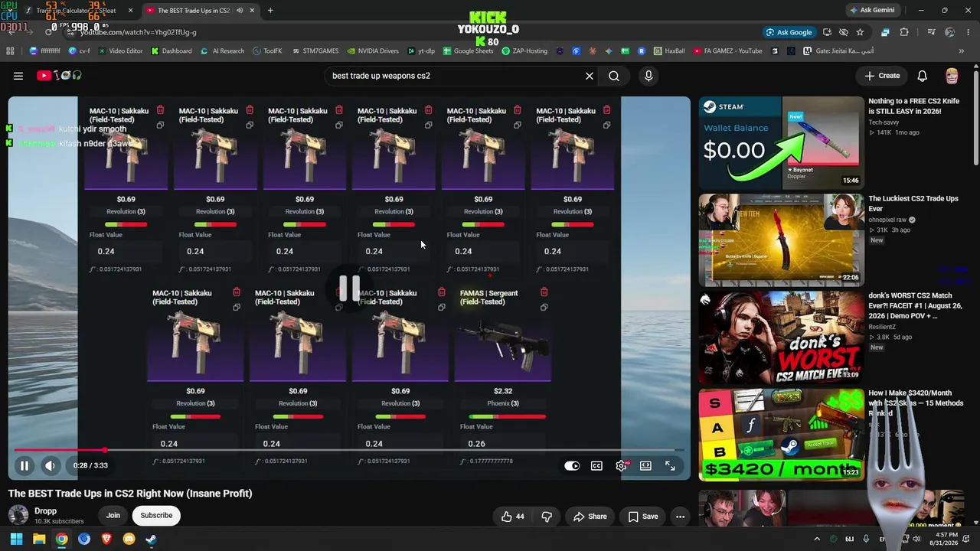Run the search with the magnifier button
This screenshot has width=980, height=551.
[614, 76]
